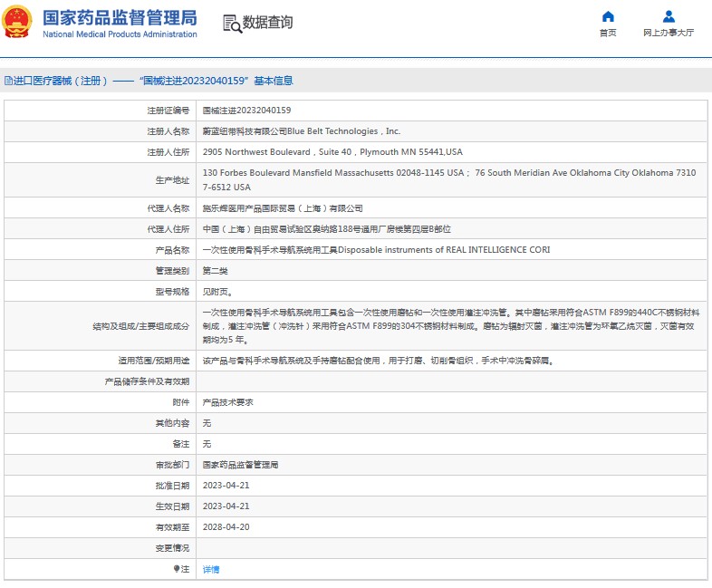Open 详情 details link

(211, 569)
